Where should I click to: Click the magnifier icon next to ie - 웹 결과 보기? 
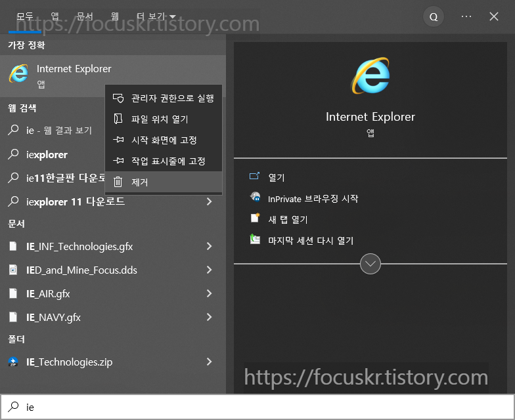(x=13, y=130)
